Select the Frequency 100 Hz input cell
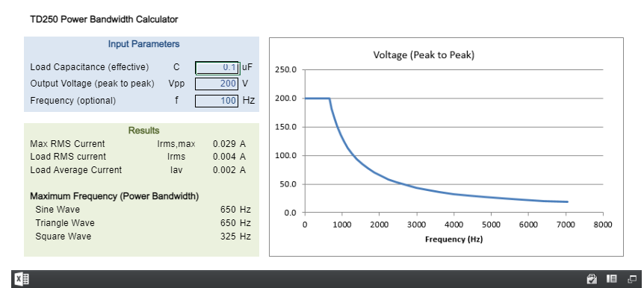The image size is (644, 288). pyautogui.click(x=217, y=101)
